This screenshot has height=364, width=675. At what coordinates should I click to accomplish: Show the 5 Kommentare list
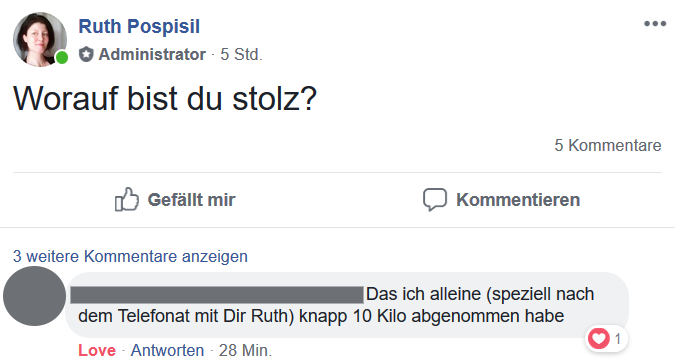[607, 145]
